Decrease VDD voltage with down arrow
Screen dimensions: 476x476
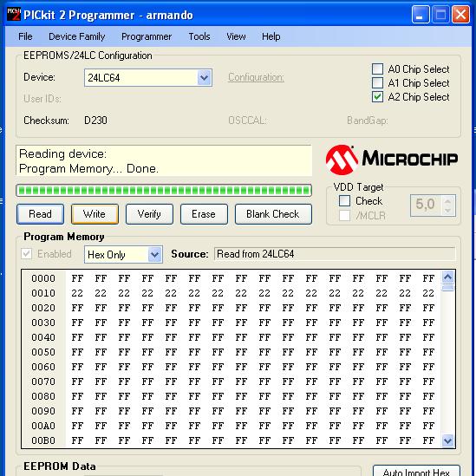pos(447,211)
